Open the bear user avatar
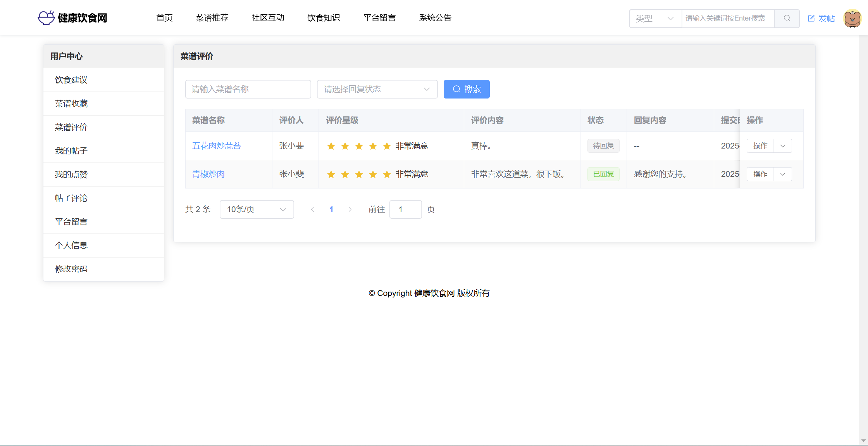The height and width of the screenshot is (446, 868). coord(852,18)
